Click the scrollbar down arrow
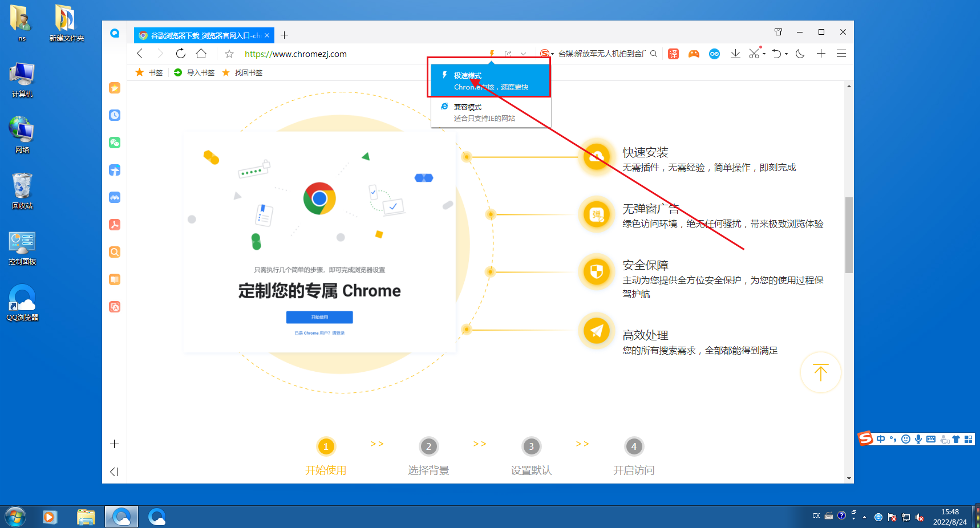Image resolution: width=980 pixels, height=528 pixels. pyautogui.click(x=849, y=478)
